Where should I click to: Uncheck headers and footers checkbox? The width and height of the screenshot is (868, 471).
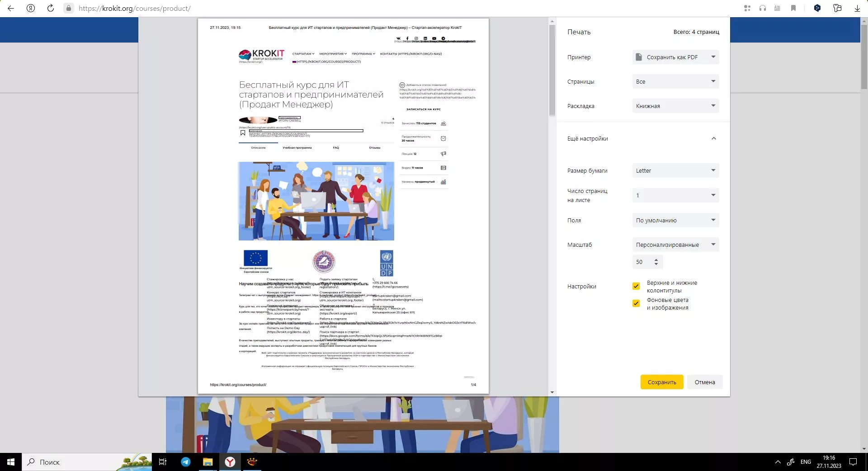[636, 286]
